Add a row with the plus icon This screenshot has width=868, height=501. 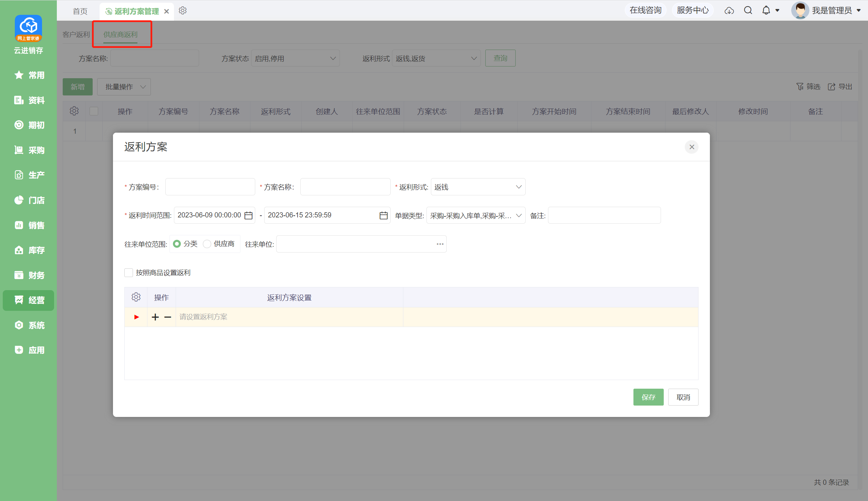[x=155, y=317]
